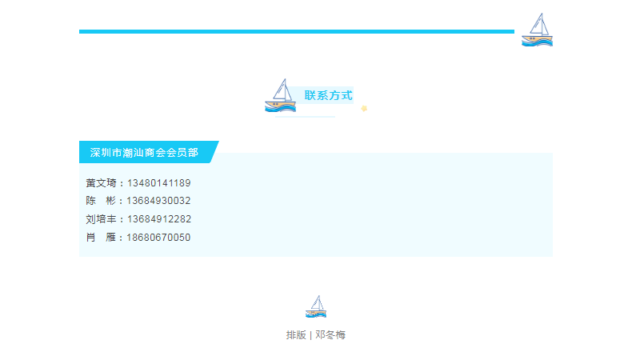Image resolution: width=640 pixels, height=364 pixels.
Task: Click the name 邓冬梅 in the footer
Action: click(330, 335)
